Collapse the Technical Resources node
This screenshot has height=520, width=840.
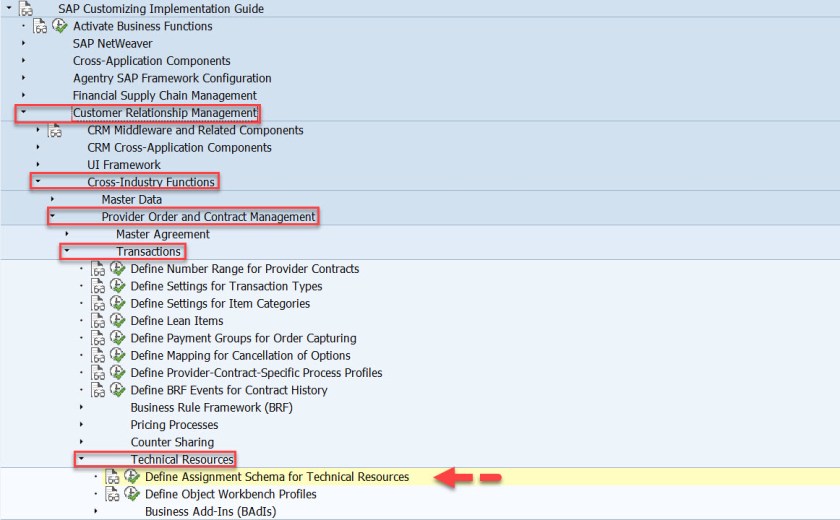81,458
